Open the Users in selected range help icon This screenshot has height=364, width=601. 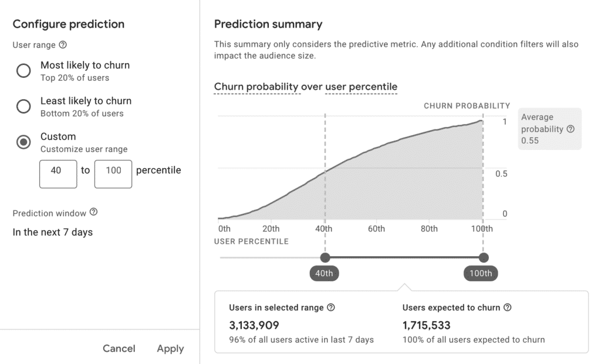pyautogui.click(x=332, y=307)
